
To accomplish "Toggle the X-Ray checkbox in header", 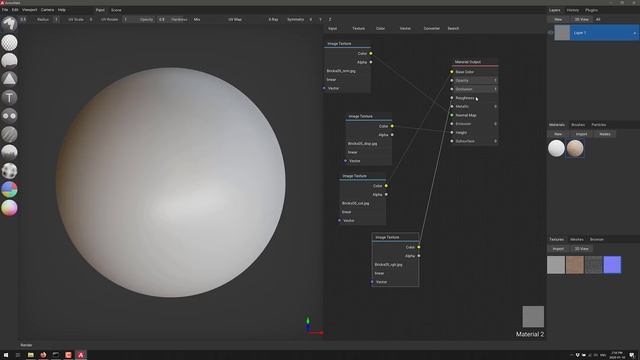I will 273,19.
